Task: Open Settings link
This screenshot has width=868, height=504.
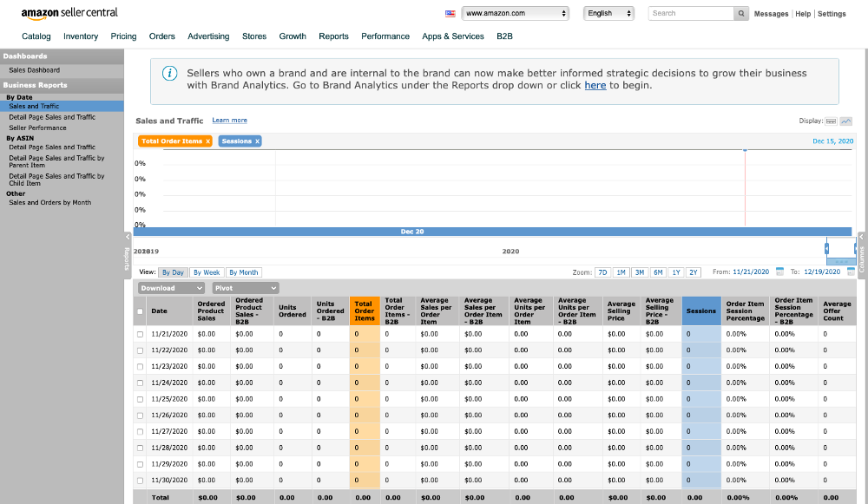Action: (832, 14)
